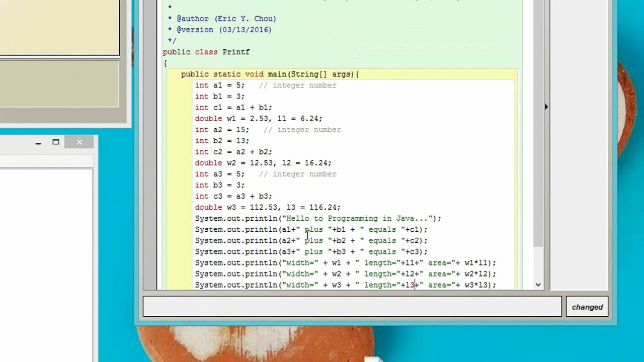Click the '// integer number' comment after a3
This screenshot has width=644, height=362.
pos(298,173)
